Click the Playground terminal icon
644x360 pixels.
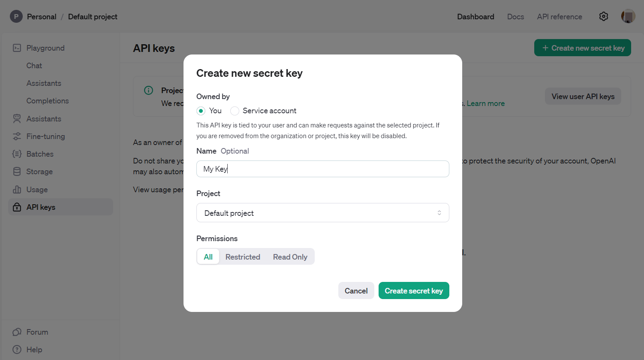coord(17,48)
